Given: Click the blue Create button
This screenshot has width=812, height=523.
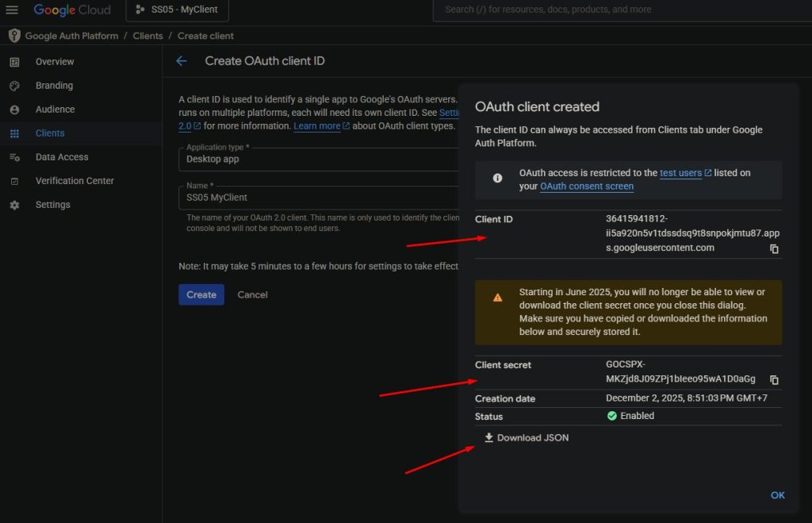Looking at the screenshot, I should click(x=201, y=294).
